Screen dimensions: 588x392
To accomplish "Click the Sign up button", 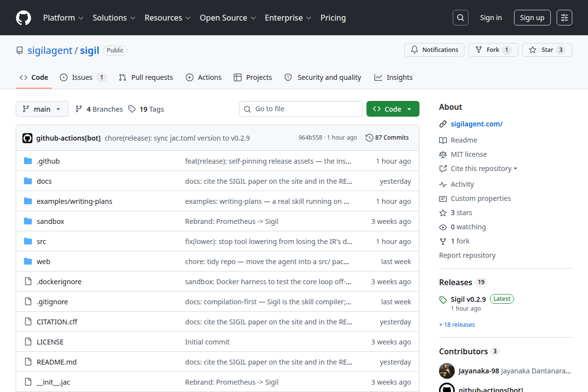I will coord(532,18).
